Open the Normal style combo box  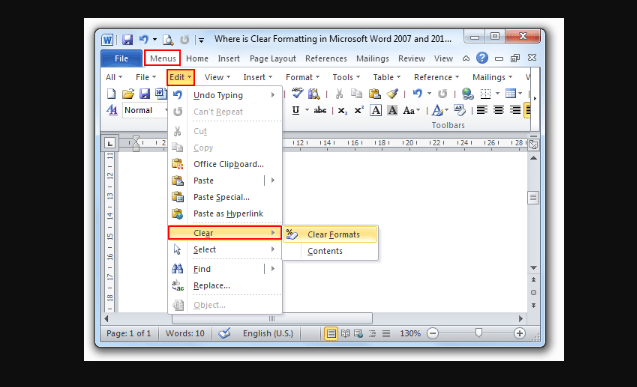(145, 110)
